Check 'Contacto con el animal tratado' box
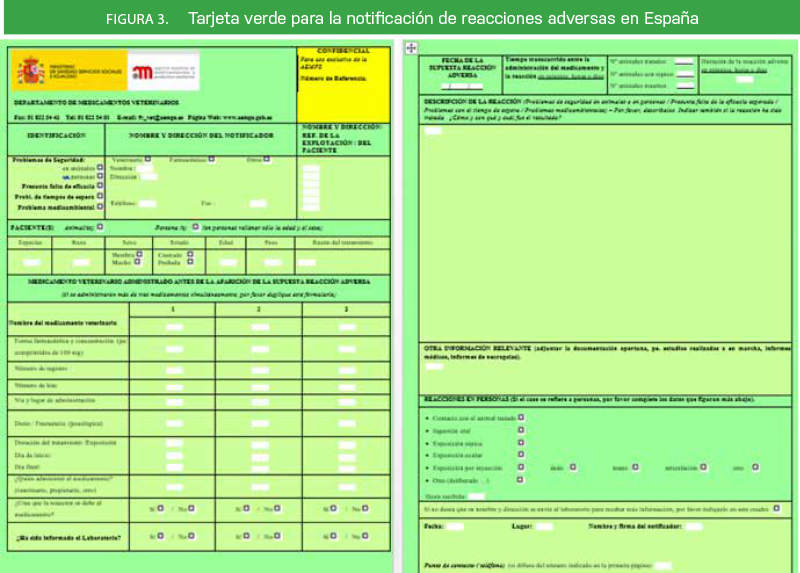 [x=521, y=417]
